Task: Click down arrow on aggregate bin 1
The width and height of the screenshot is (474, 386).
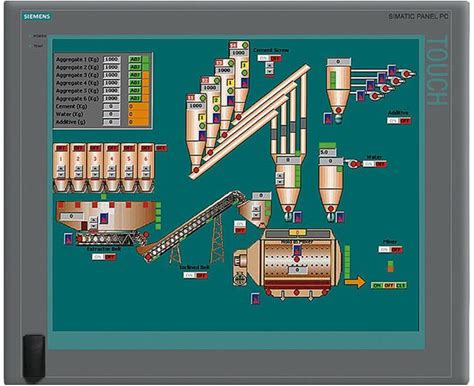Action: pos(61,174)
